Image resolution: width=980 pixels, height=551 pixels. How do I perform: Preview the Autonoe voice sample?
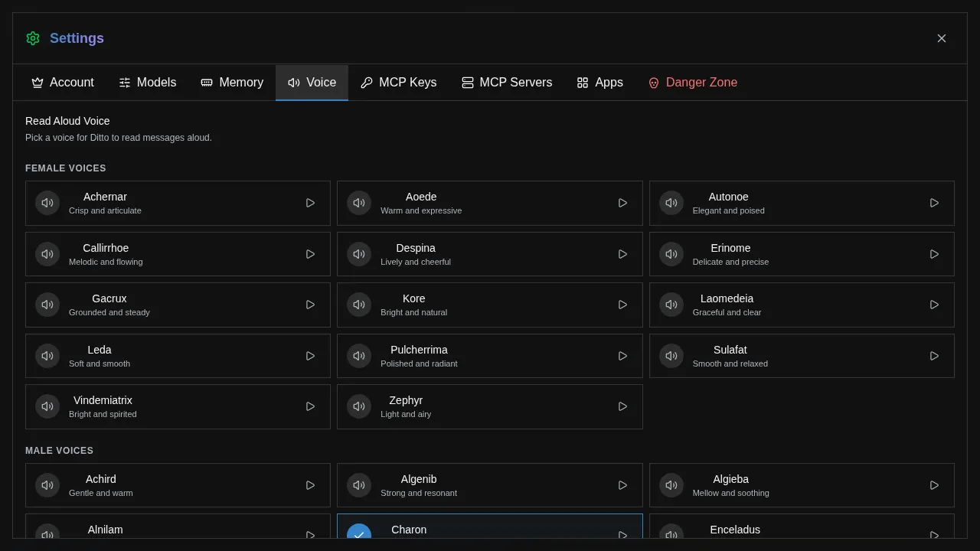(933, 203)
